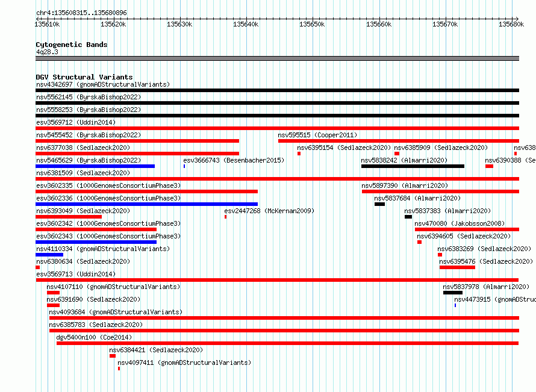536x392 pixels.
Task: Select nsv4110334 (gnomADStructuralVariants) label
Action: point(103,249)
